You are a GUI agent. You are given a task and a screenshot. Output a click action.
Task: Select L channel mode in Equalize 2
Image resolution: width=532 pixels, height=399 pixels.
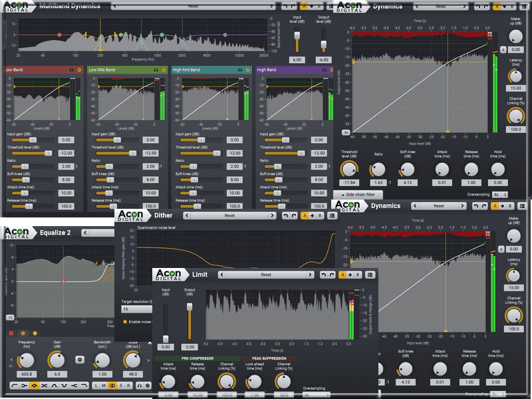coord(96,386)
